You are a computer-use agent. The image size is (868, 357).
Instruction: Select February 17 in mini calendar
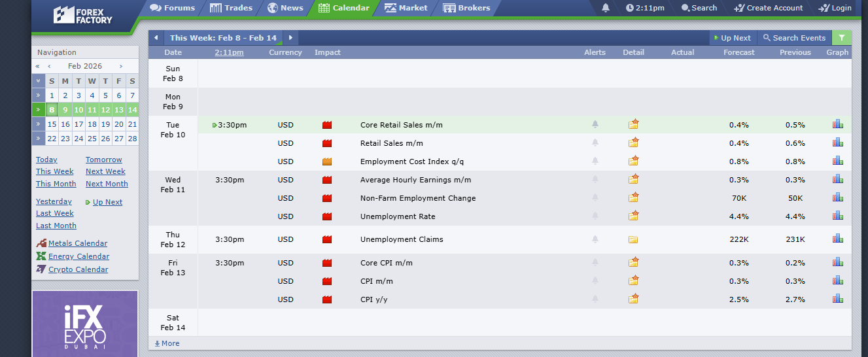click(x=78, y=124)
